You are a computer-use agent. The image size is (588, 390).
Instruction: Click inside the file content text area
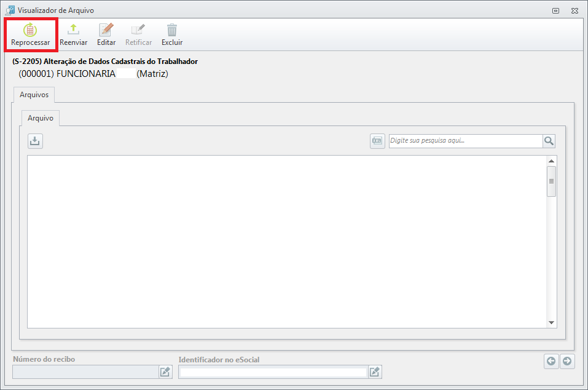(x=287, y=242)
